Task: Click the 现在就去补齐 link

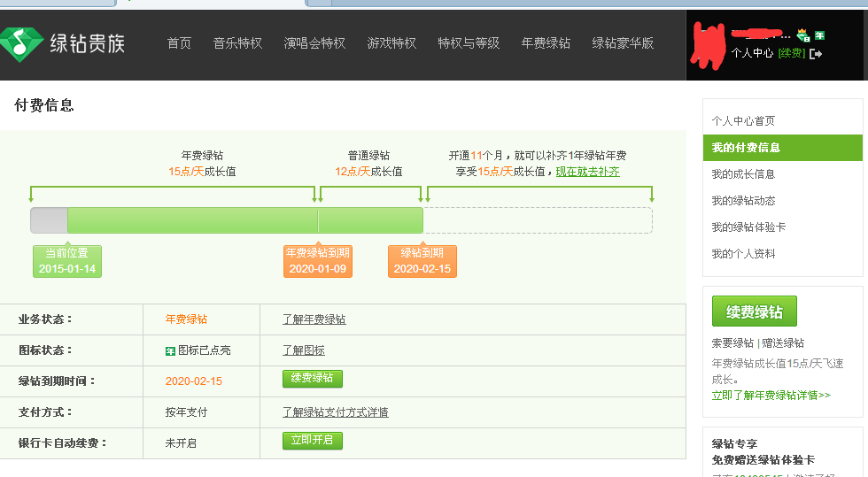Action: click(587, 172)
